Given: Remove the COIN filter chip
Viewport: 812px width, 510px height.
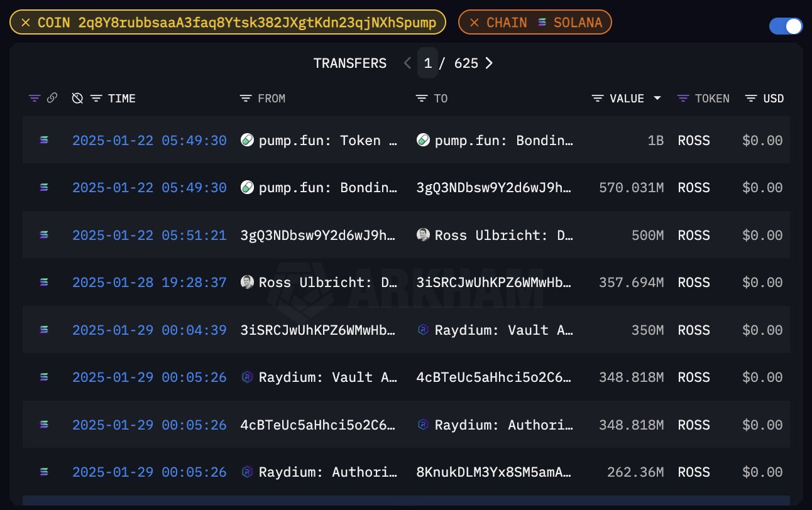Looking at the screenshot, I should (x=25, y=23).
